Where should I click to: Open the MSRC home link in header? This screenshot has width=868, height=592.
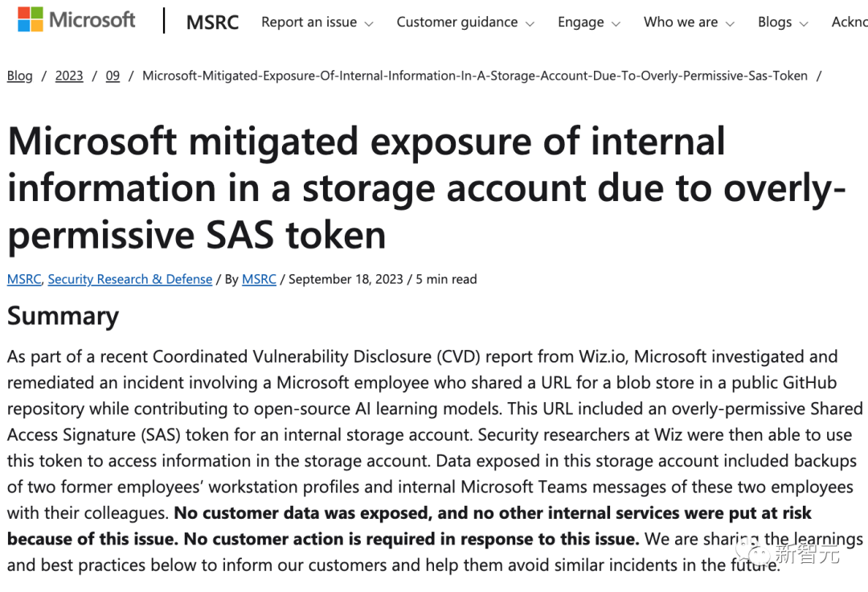click(x=212, y=23)
